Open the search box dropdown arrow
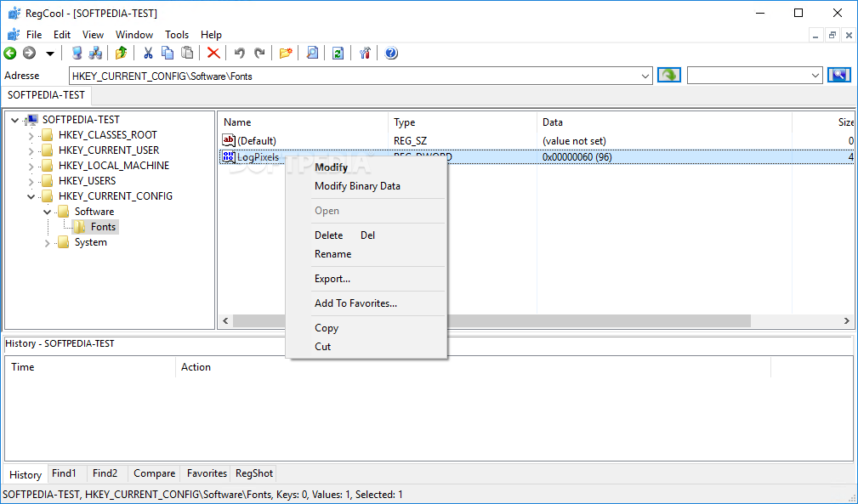 [815, 76]
